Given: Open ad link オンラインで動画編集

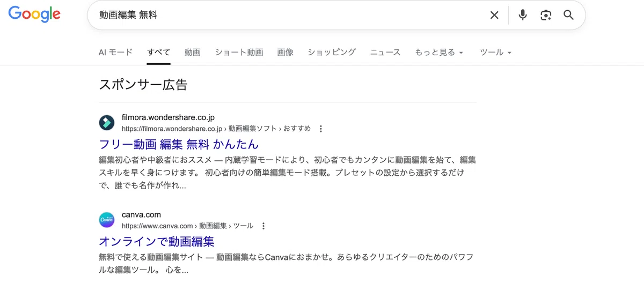Looking at the screenshot, I should click(x=157, y=242).
